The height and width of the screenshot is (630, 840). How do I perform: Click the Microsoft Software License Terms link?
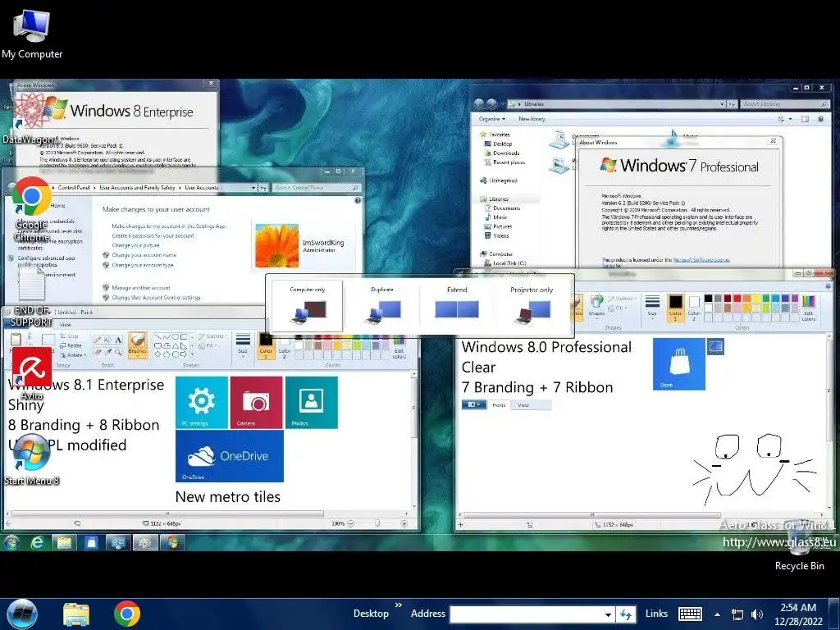[701, 260]
